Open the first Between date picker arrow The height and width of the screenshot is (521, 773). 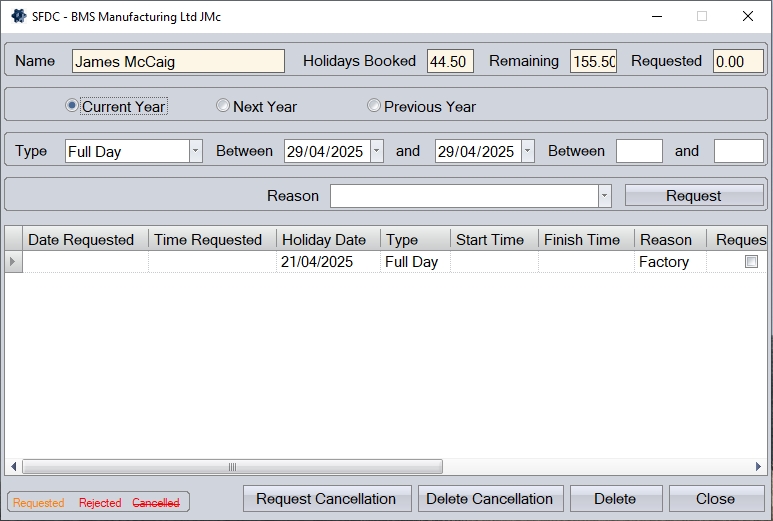(x=377, y=151)
